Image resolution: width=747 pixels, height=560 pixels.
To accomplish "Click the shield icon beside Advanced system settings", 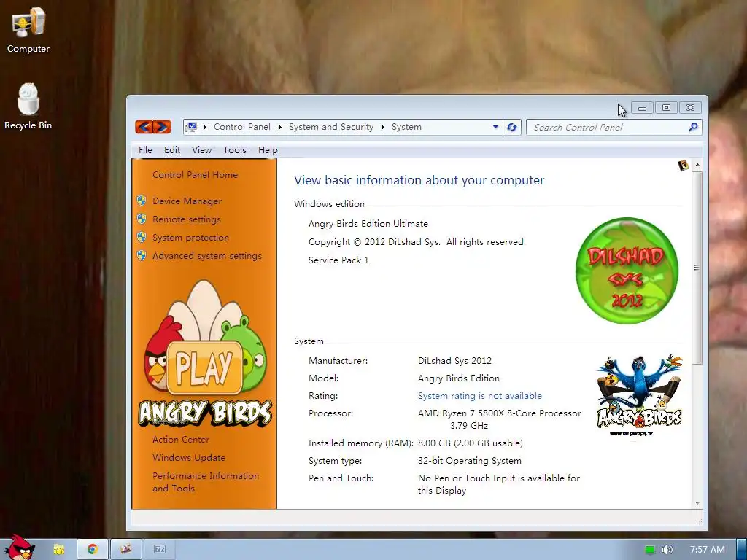I will click(142, 255).
